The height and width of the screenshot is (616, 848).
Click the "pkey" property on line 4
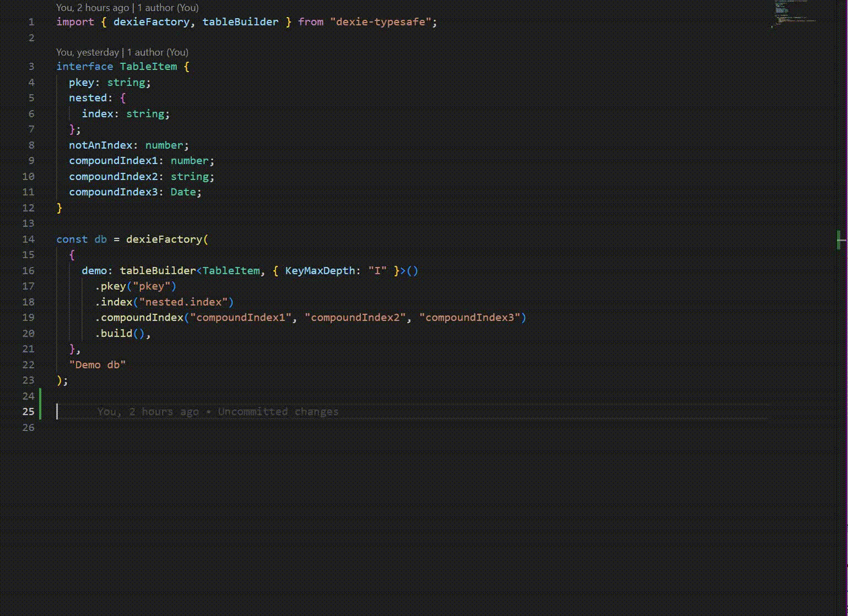[x=82, y=83]
